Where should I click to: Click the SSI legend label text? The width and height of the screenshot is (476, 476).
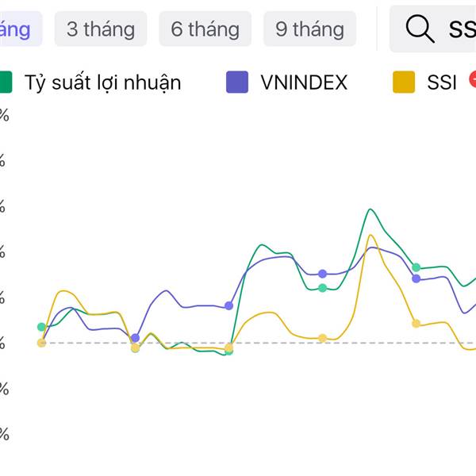coord(442,83)
